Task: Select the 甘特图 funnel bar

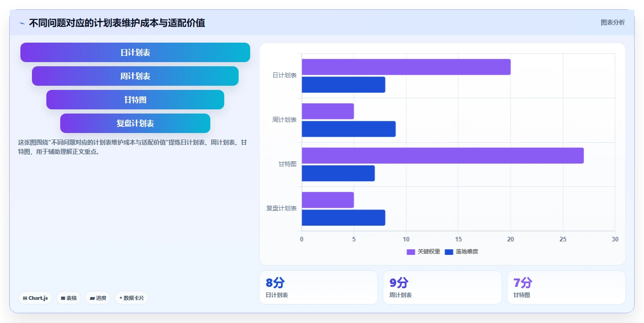Action: [135, 100]
